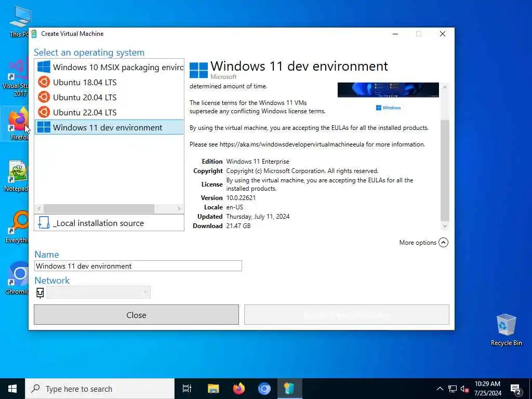
Task: Show hidden system tray icons
Action: 440,389
